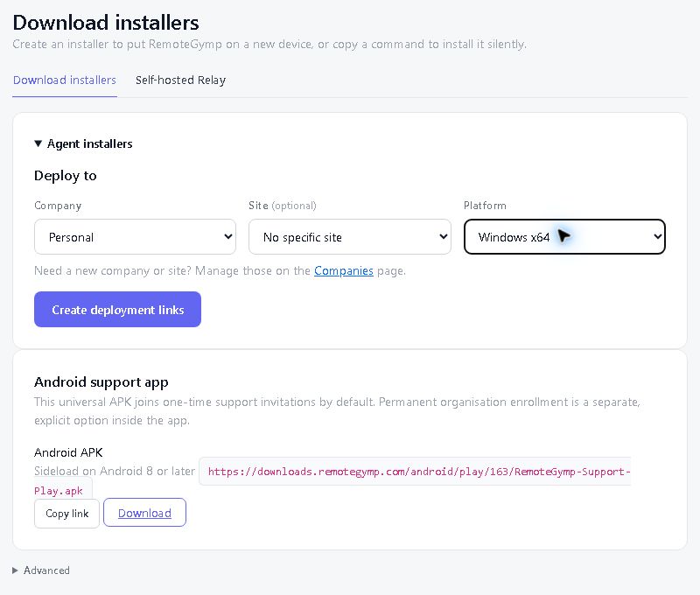Click the 'Company' field label
This screenshot has width=700, height=595.
(58, 206)
